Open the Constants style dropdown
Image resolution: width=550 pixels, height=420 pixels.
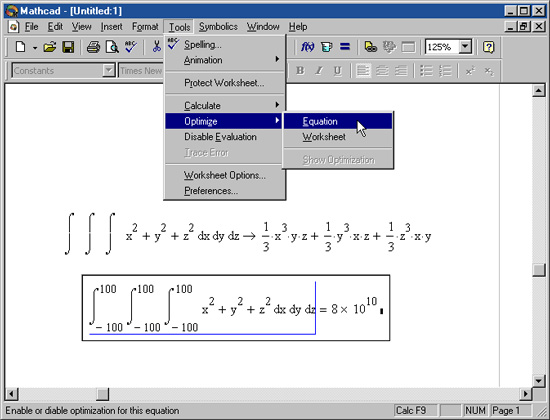tap(109, 71)
